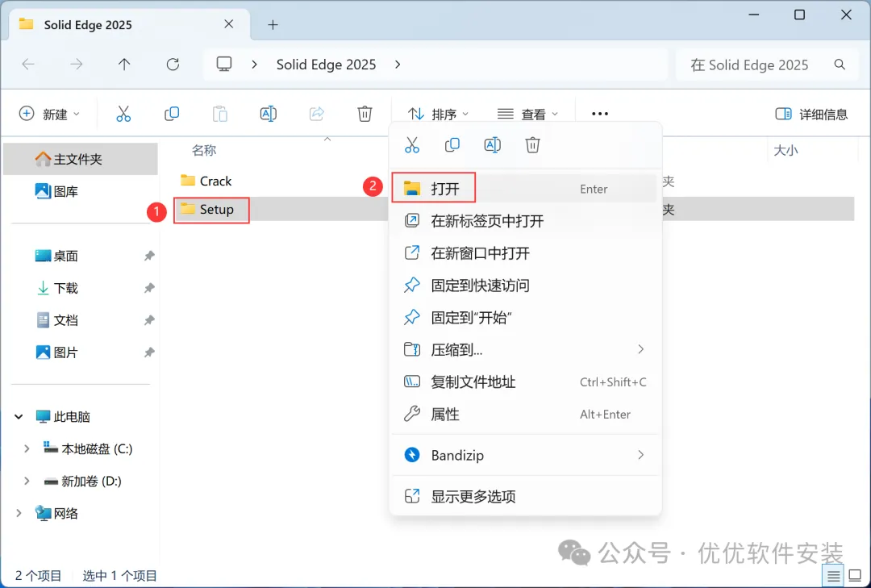Click the Rename icon in the toolbar
This screenshot has height=588, width=871.
269,114
